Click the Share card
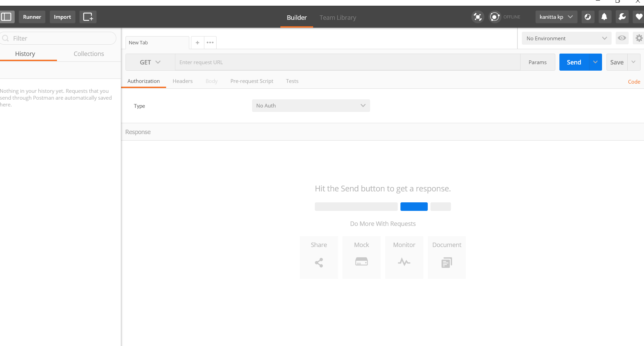The width and height of the screenshot is (644, 346). click(x=319, y=257)
